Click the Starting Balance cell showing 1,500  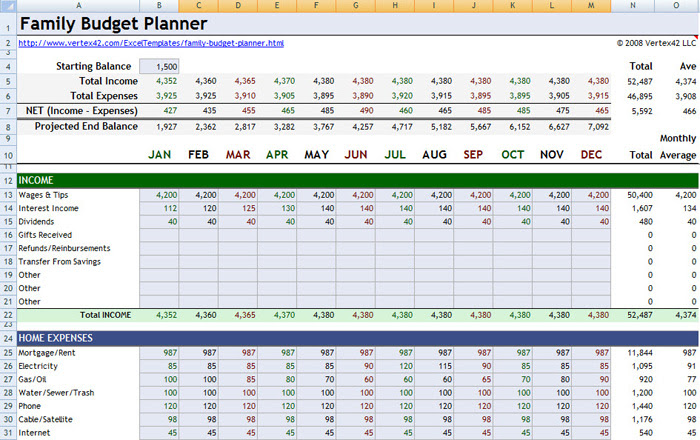tap(159, 66)
